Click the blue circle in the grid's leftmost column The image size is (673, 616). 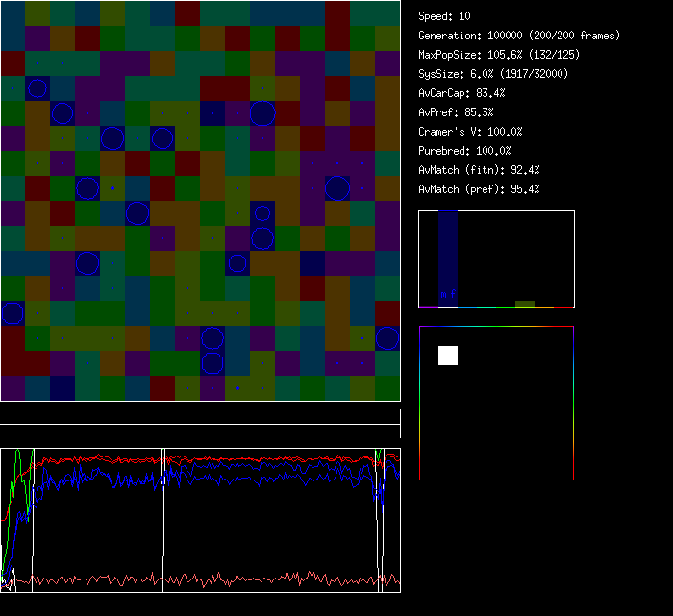12,313
